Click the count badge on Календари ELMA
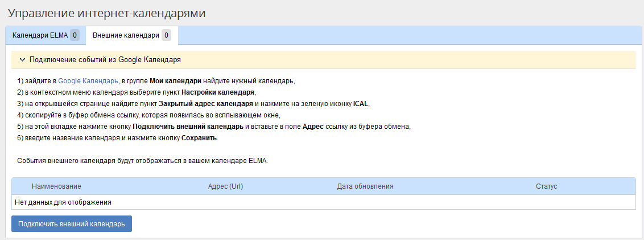The image size is (644, 240). (75, 35)
